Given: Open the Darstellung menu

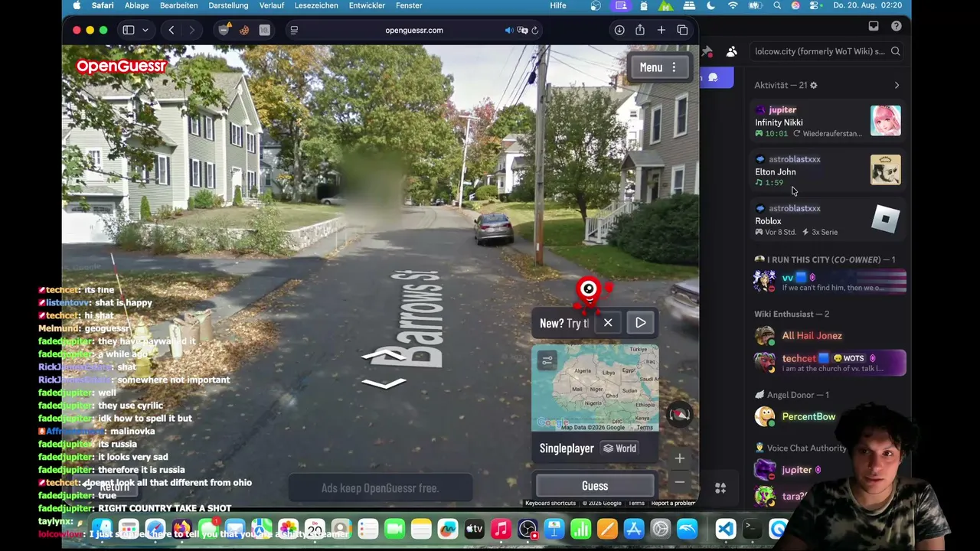Looking at the screenshot, I should coord(228,5).
